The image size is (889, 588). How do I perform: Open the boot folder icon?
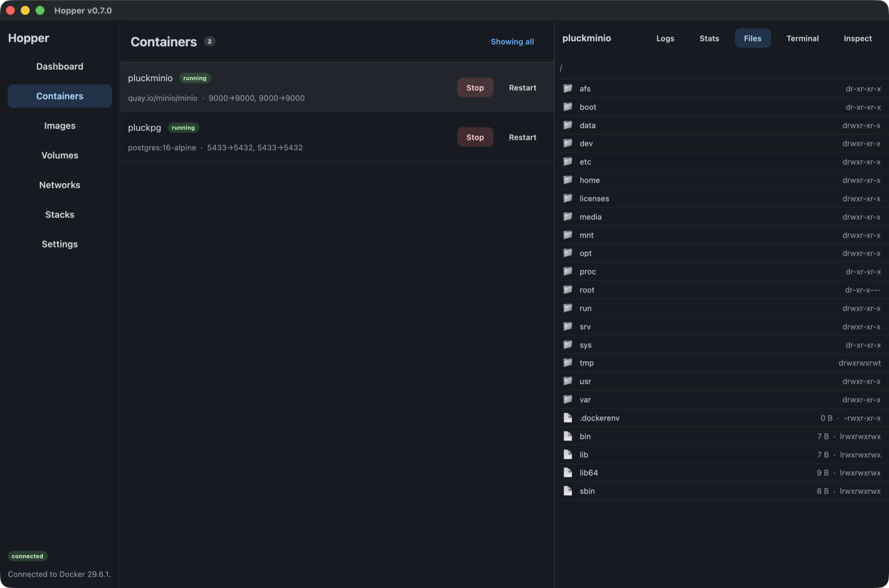[x=568, y=107]
